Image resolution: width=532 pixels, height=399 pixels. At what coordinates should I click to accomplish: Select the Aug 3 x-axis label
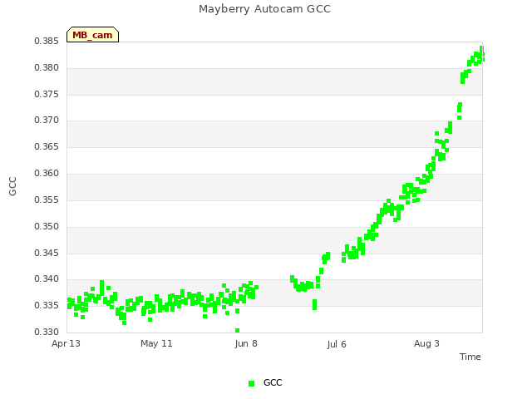point(426,343)
